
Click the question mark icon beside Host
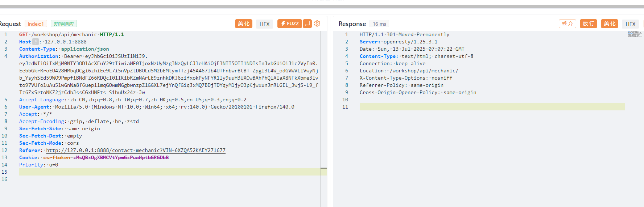pos(35,42)
